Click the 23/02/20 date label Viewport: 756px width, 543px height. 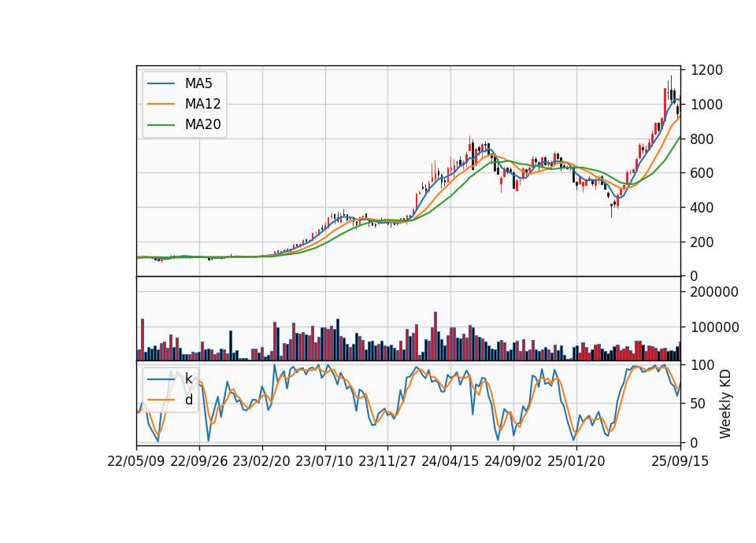tap(261, 461)
